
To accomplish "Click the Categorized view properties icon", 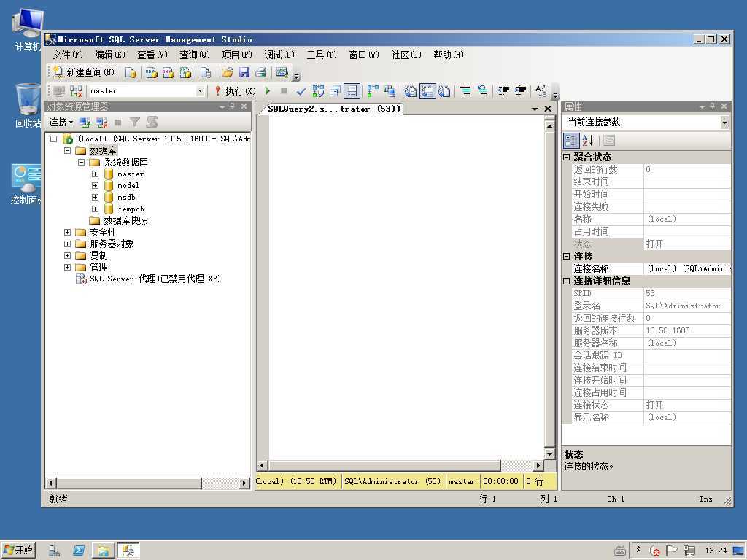I will click(x=571, y=141).
